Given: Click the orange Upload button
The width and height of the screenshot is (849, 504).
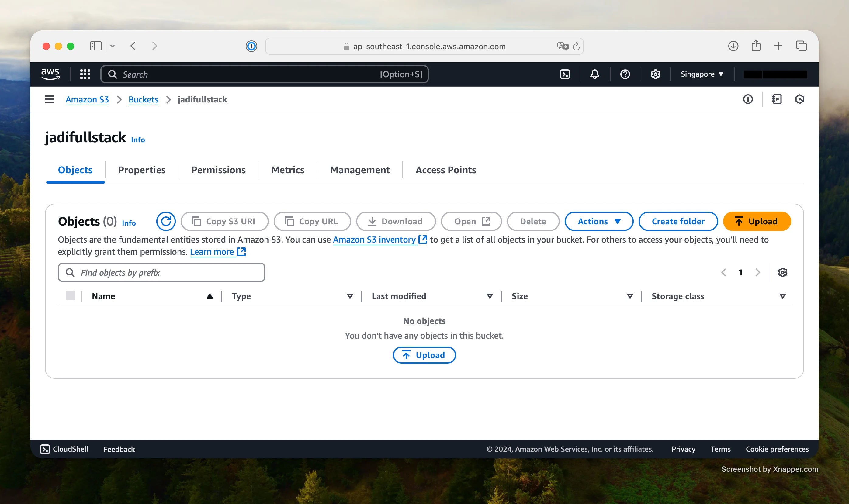Looking at the screenshot, I should pyautogui.click(x=757, y=221).
